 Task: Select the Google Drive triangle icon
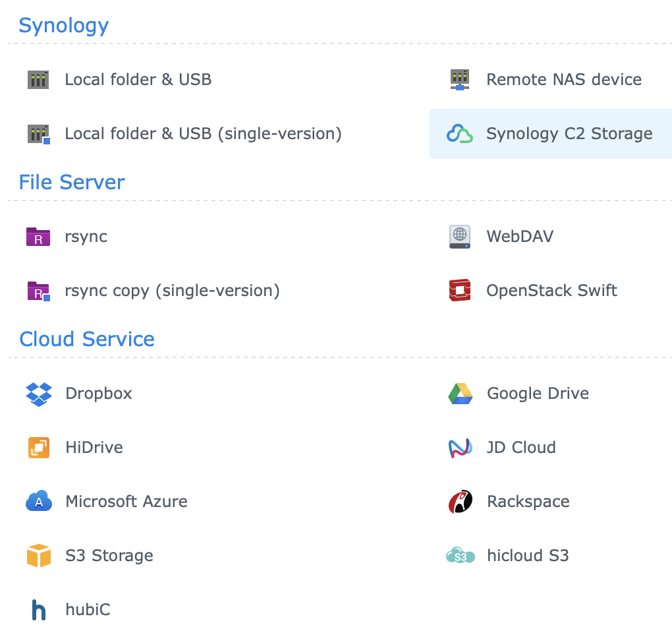(x=460, y=394)
